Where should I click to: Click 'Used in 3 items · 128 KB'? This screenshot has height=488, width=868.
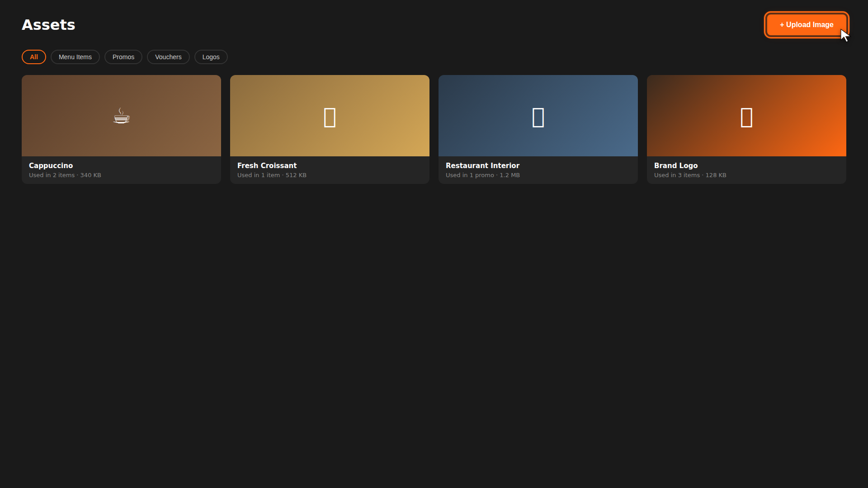pos(690,175)
